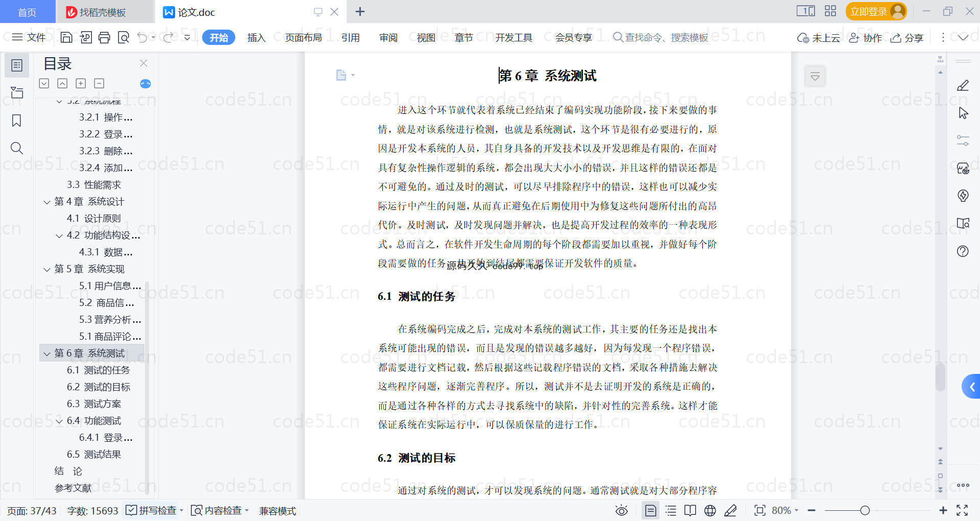This screenshot has width=980, height=521.
Task: Open the chapter navigation icon in sidebar
Action: coord(17,92)
